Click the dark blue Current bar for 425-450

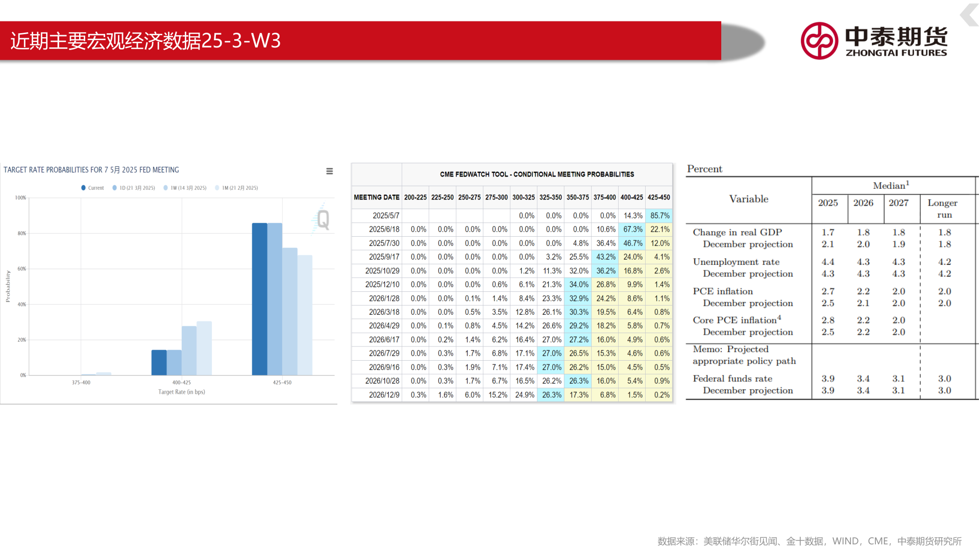click(x=259, y=298)
